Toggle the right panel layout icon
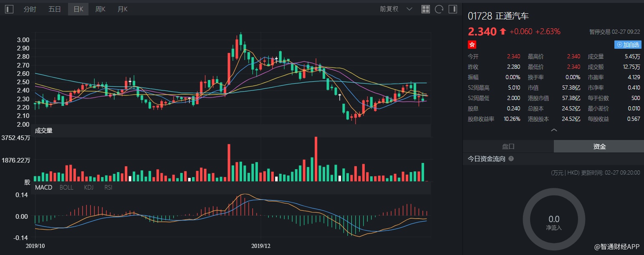 click(452, 9)
